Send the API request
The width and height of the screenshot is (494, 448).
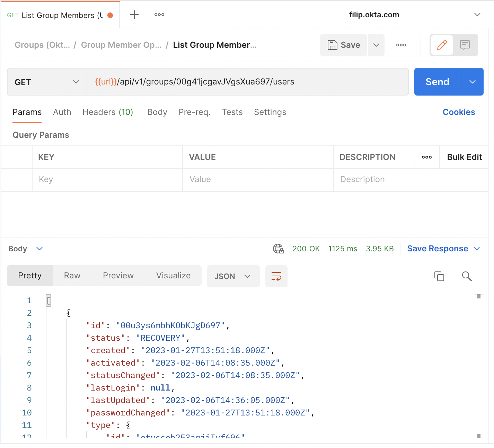(437, 82)
